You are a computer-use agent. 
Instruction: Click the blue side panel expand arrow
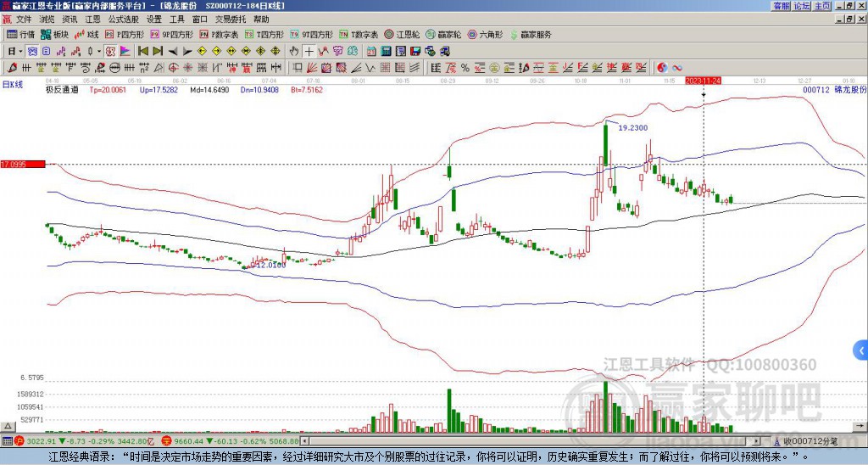click(861, 350)
